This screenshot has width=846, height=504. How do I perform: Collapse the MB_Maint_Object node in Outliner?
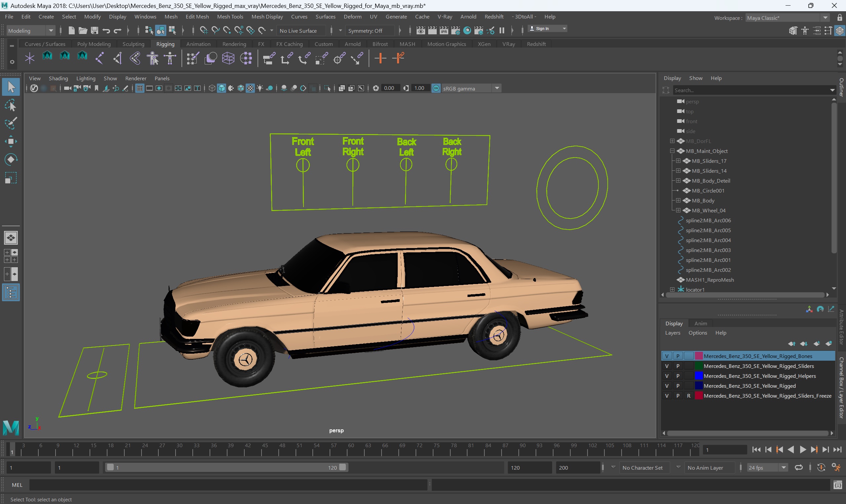click(672, 151)
